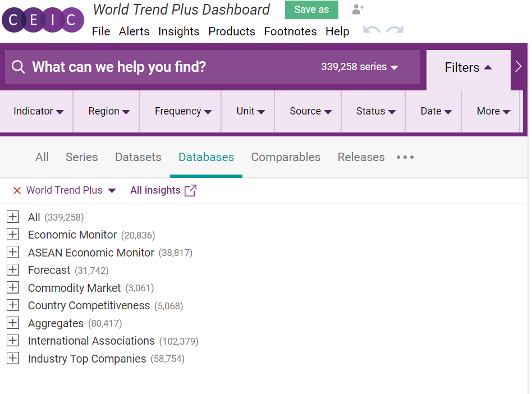Select the Forecast label

[x=49, y=270]
